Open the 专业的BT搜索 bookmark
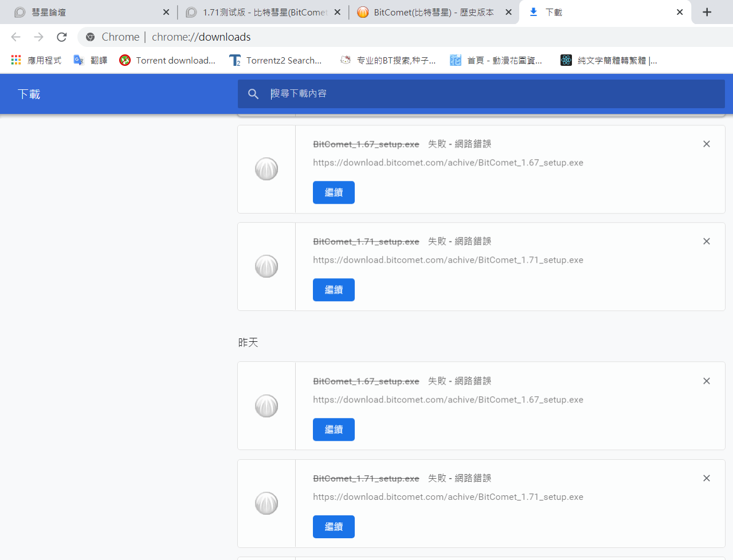Viewport: 733px width, 560px height. coord(388,60)
